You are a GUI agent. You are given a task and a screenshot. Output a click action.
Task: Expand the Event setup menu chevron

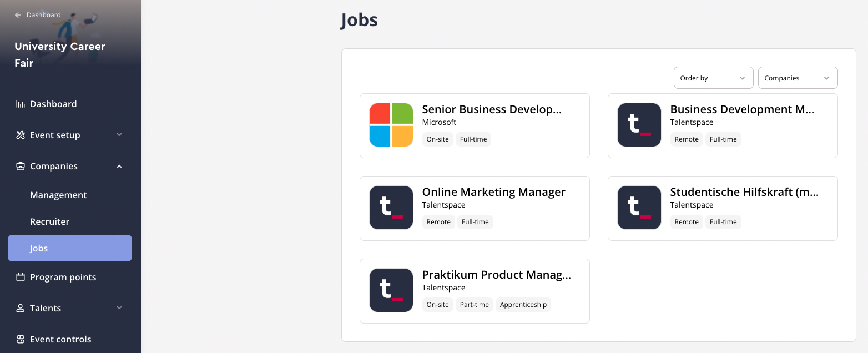(119, 135)
